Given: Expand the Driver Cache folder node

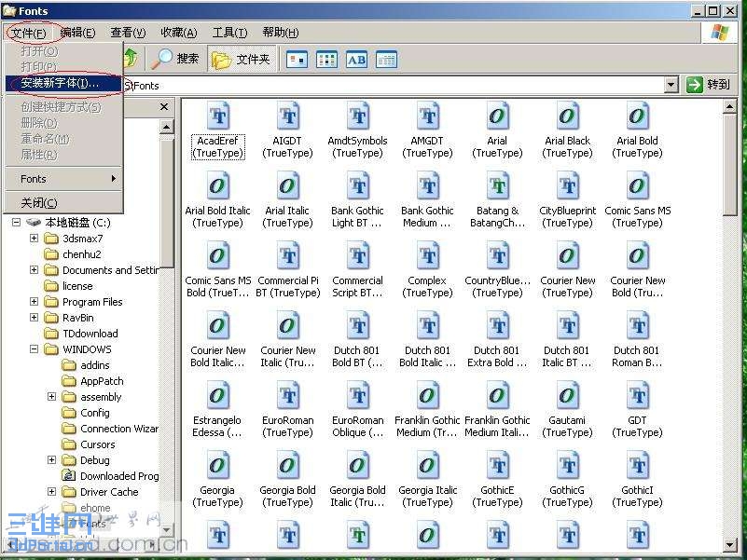Looking at the screenshot, I should 52,491.
